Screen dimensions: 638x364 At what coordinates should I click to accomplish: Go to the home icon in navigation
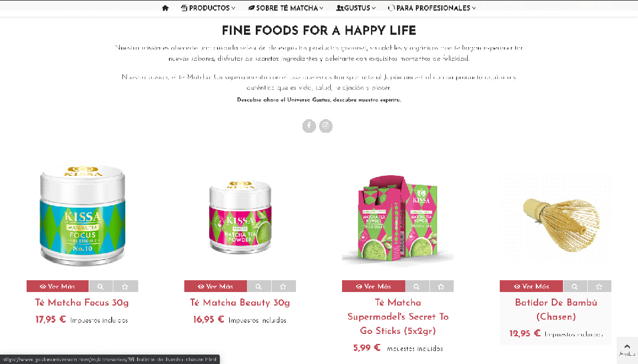click(x=165, y=8)
